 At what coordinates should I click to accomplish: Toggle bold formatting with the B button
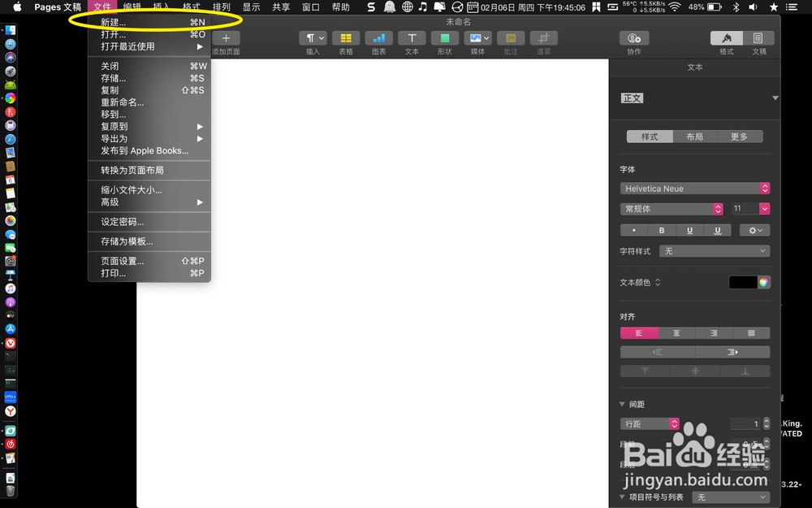[662, 230]
